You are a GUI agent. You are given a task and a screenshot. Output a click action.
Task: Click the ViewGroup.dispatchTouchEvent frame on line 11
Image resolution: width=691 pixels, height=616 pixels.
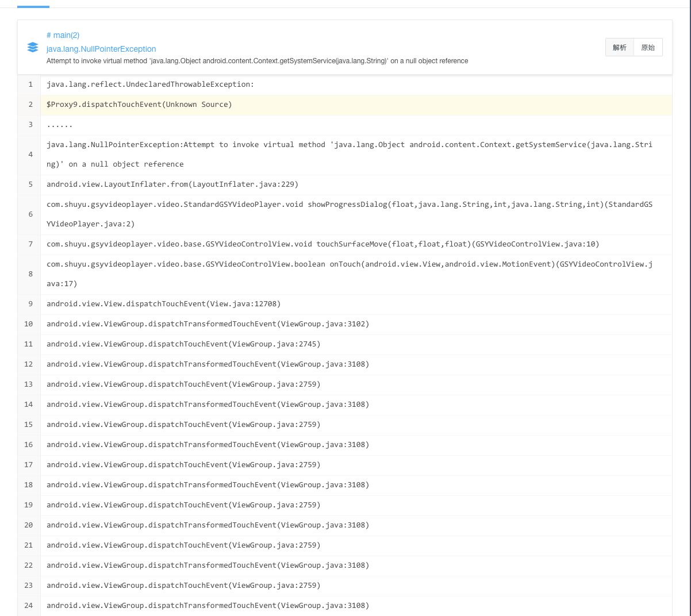(184, 344)
